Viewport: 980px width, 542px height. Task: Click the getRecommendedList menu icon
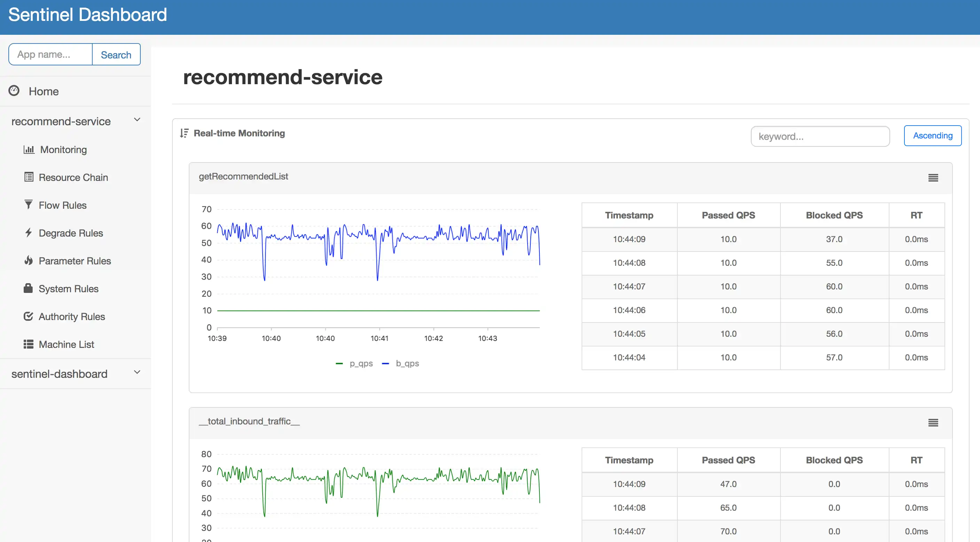click(x=933, y=177)
